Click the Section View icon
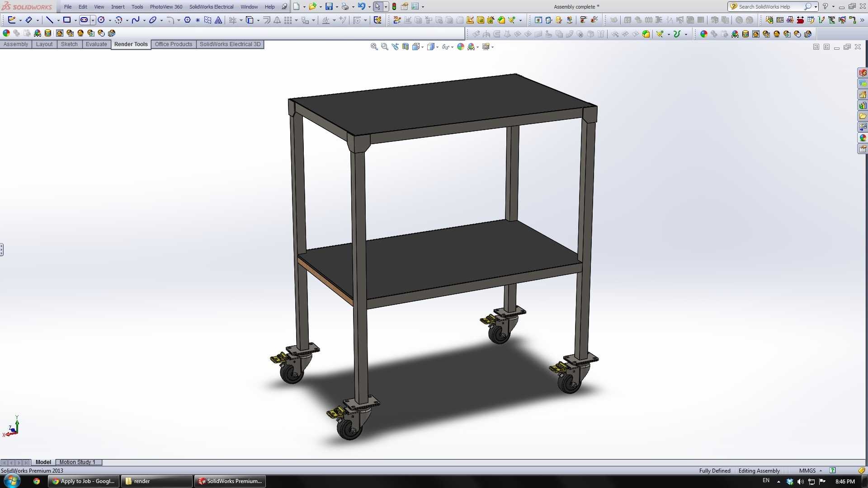Viewport: 868px width, 488px height. (406, 47)
